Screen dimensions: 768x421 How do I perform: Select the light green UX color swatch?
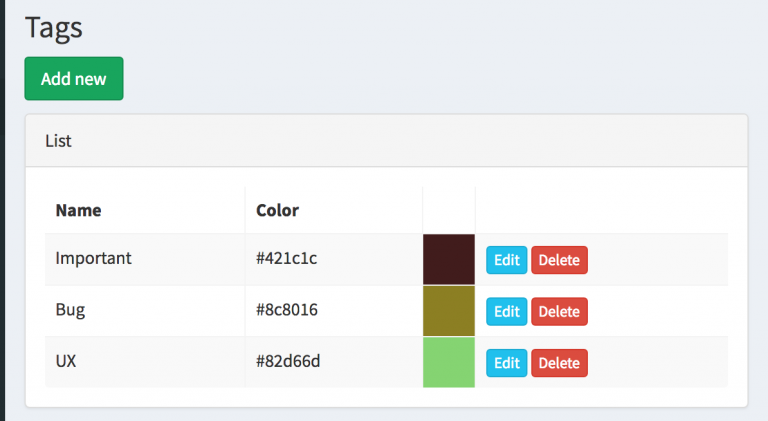[449, 362]
